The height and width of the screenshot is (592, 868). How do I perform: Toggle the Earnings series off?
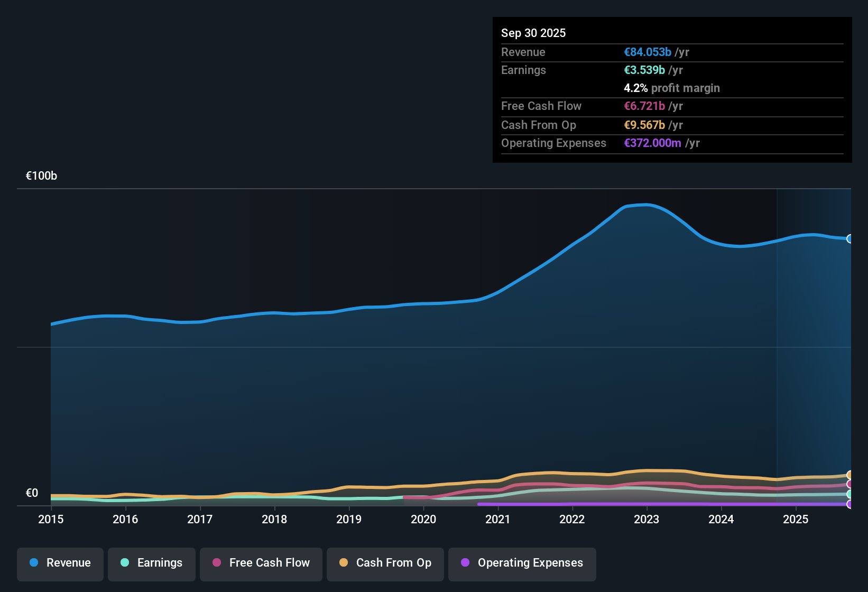[152, 563]
